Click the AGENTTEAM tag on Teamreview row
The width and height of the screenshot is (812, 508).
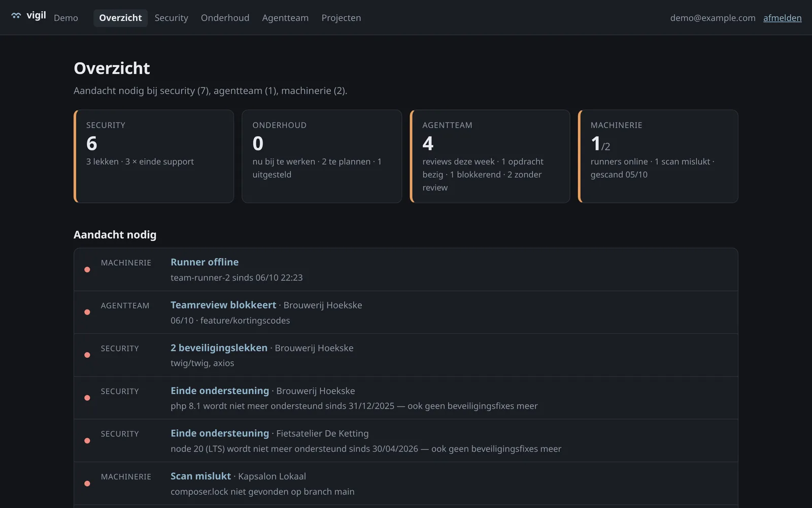(125, 305)
